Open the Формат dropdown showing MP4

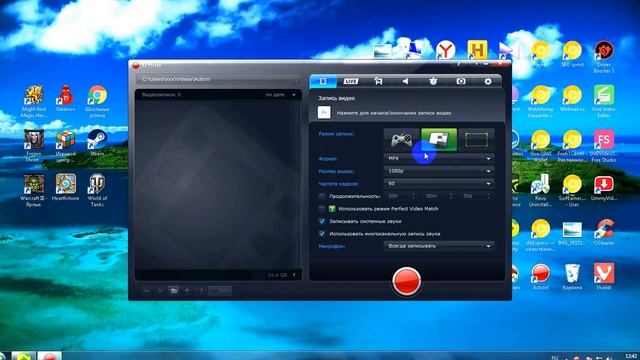pos(439,158)
